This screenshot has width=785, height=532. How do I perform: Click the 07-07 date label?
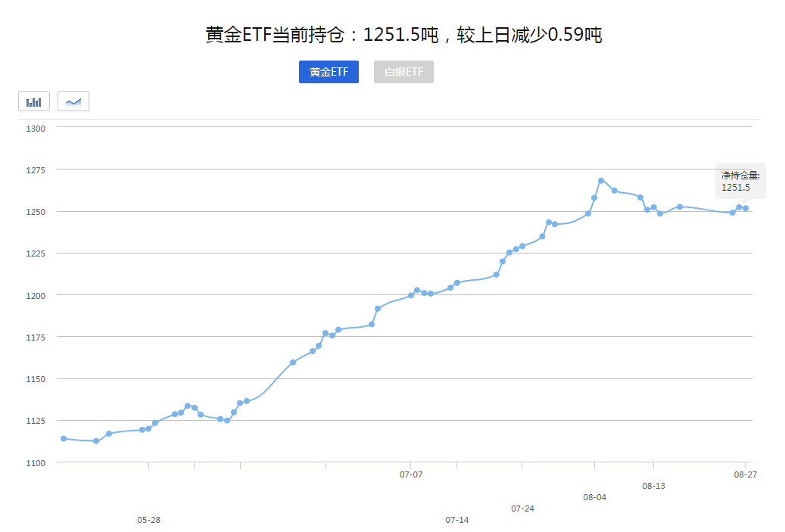pos(411,474)
